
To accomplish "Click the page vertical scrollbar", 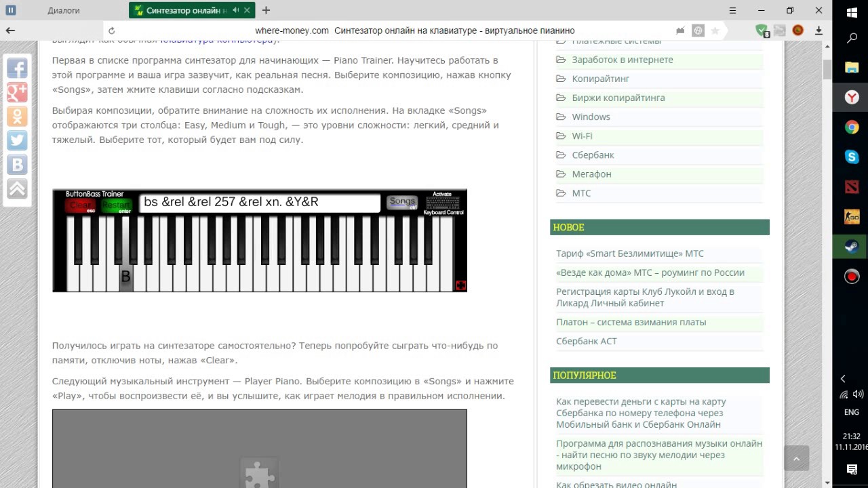I will click(827, 70).
